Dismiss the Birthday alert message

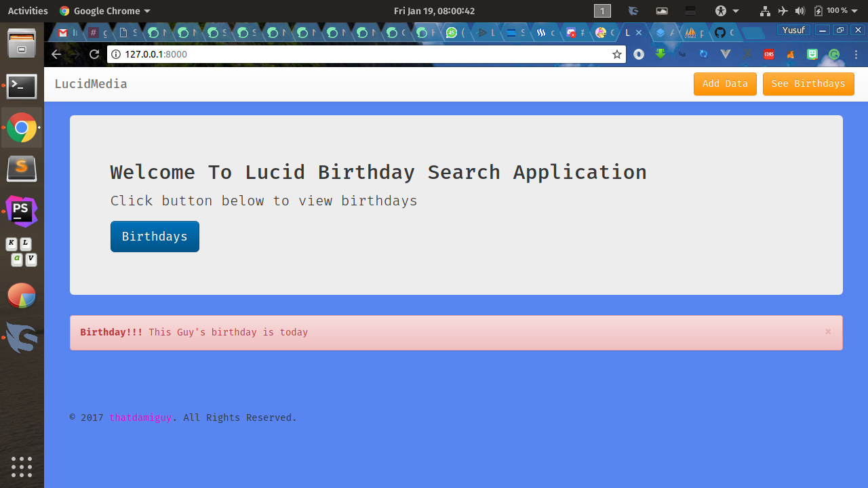828,331
